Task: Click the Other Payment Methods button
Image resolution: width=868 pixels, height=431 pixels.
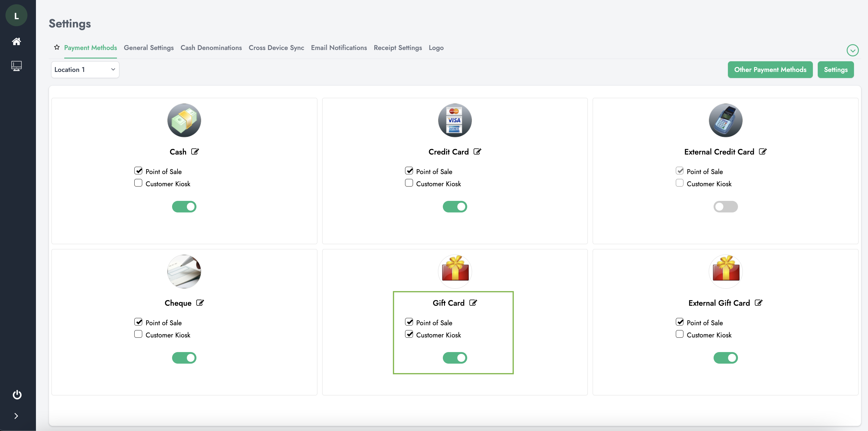Action: point(770,69)
